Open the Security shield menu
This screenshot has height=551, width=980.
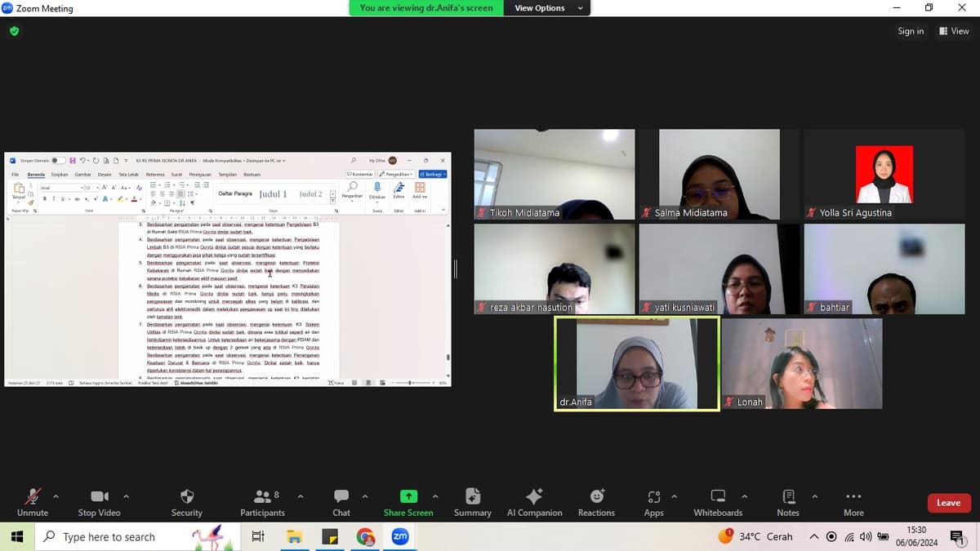click(187, 503)
